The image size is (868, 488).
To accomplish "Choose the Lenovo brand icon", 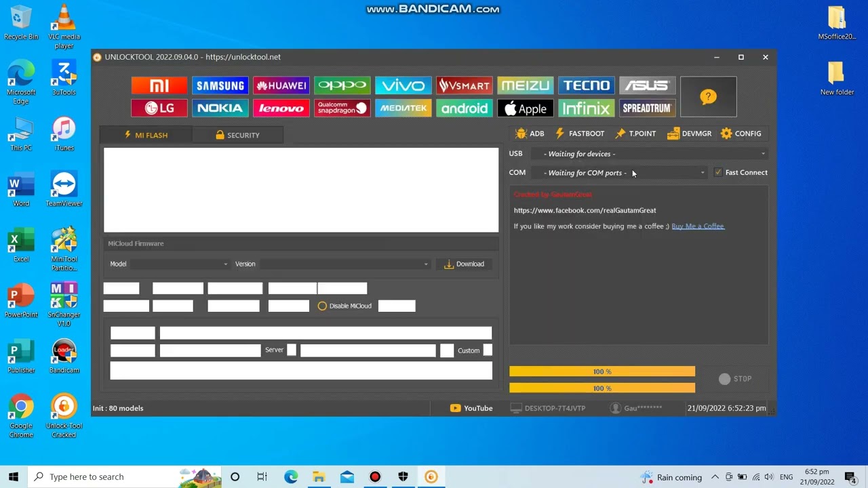I will pos(281,108).
